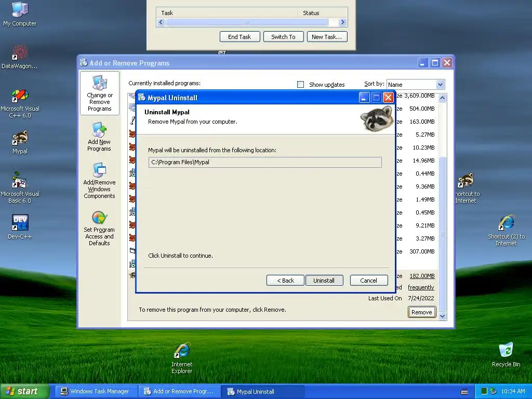The image size is (532, 399).
Task: Activate Mypal Uninstall taskbar button
Action: (x=262, y=391)
